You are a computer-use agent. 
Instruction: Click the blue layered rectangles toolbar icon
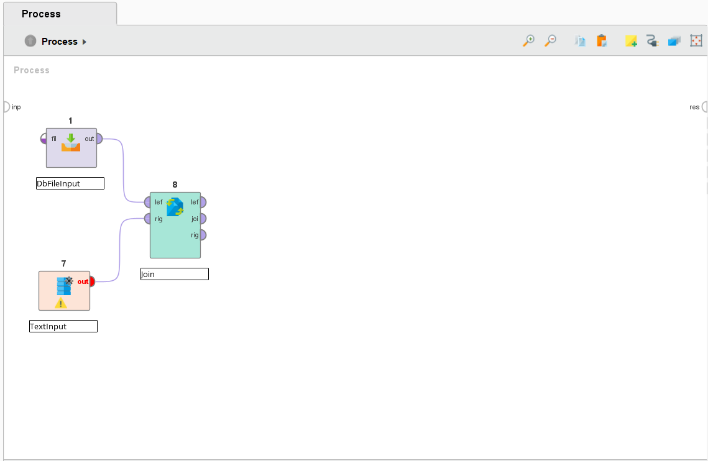tap(674, 41)
